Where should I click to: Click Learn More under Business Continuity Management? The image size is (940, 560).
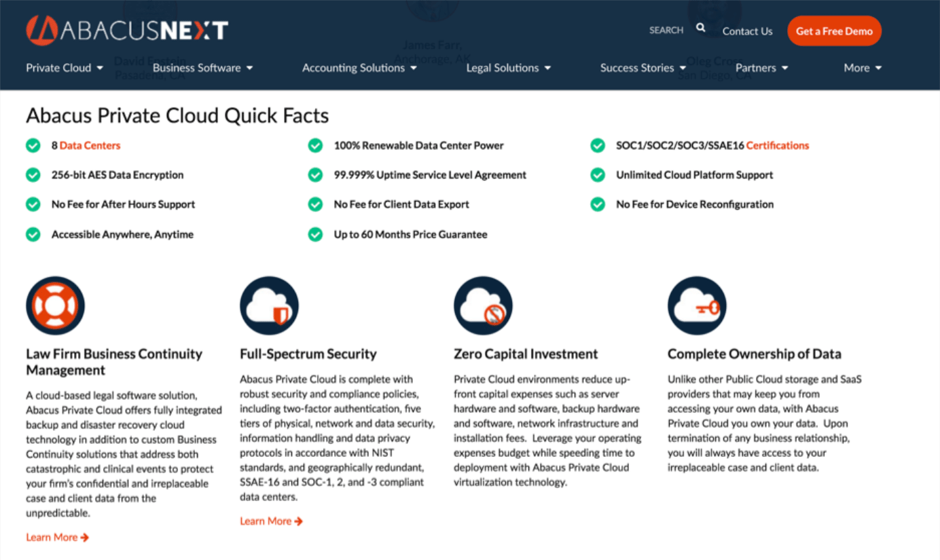pos(58,537)
